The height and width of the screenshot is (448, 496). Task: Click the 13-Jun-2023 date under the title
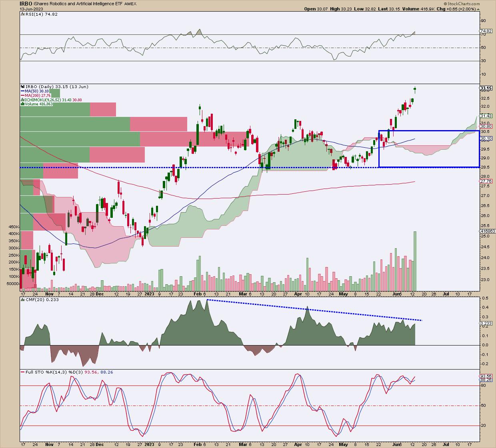30,9
